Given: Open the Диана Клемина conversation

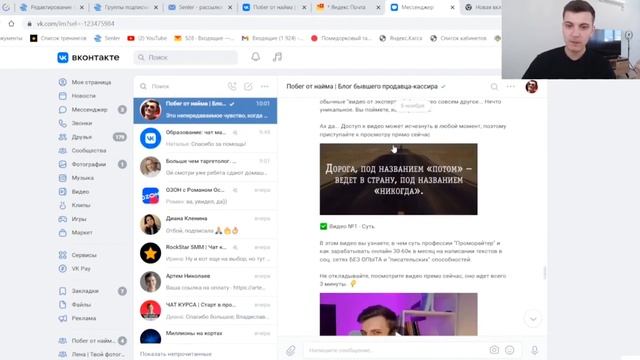Looking at the screenshot, I should pyautogui.click(x=205, y=224).
